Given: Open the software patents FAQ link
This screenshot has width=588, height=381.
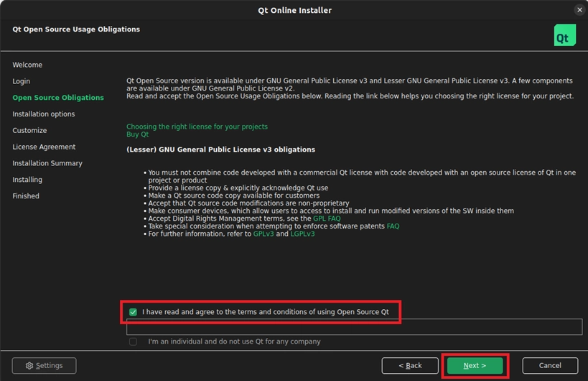Looking at the screenshot, I should pyautogui.click(x=393, y=226).
